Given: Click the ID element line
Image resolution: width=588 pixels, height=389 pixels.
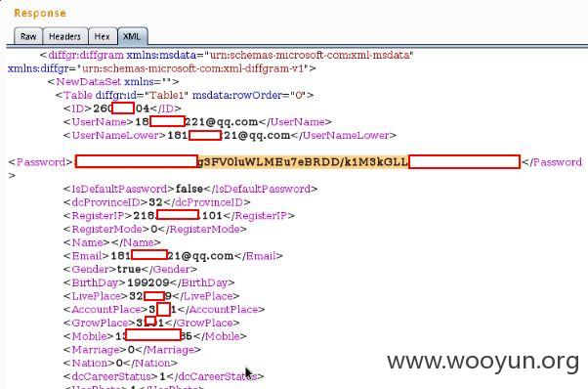Looking at the screenshot, I should click(122, 108).
